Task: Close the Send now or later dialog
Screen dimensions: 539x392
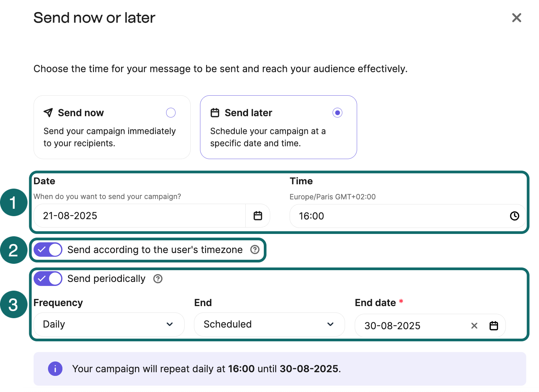Action: (516, 18)
